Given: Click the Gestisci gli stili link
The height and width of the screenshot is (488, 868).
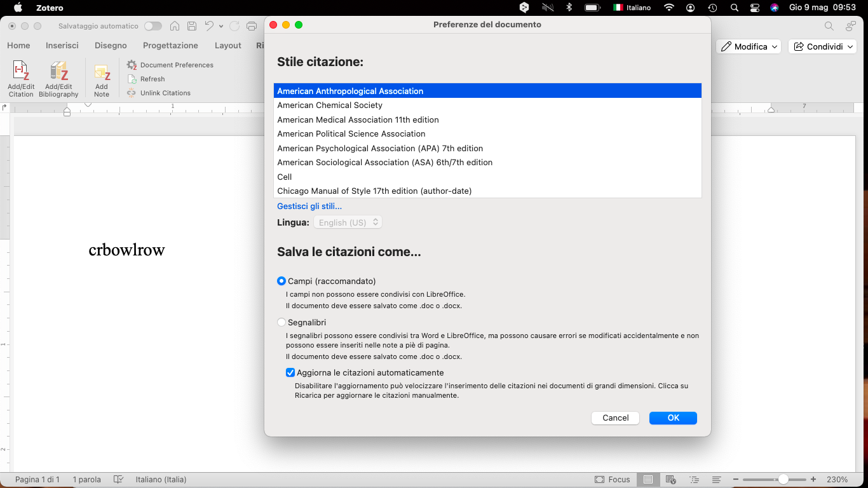Looking at the screenshot, I should 309,206.
